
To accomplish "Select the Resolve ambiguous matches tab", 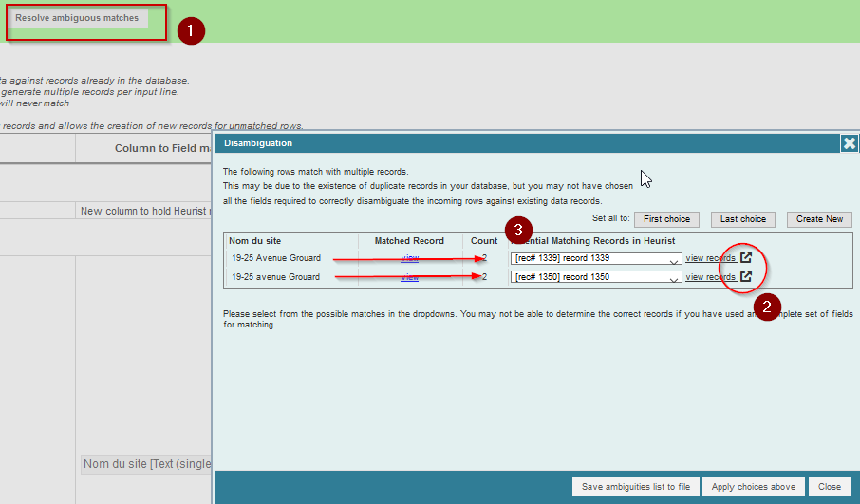I will (x=77, y=18).
